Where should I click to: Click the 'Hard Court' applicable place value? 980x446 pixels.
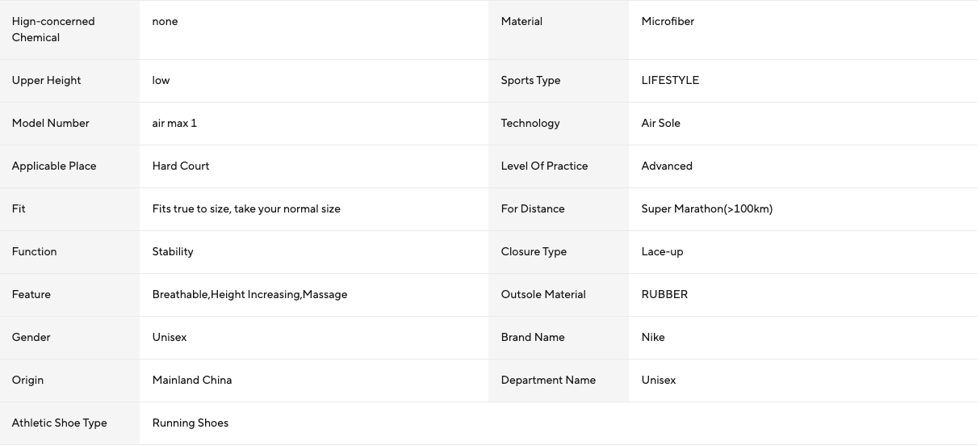tap(181, 166)
